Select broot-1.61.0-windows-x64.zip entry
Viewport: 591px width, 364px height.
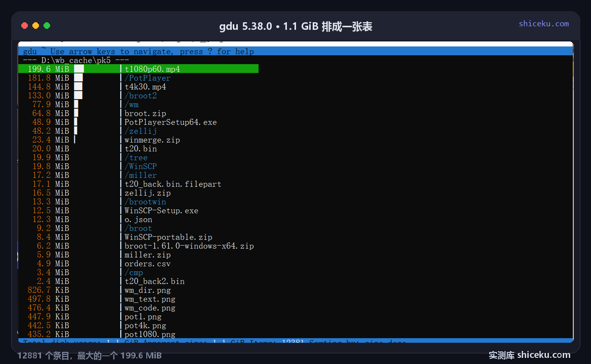tap(189, 246)
